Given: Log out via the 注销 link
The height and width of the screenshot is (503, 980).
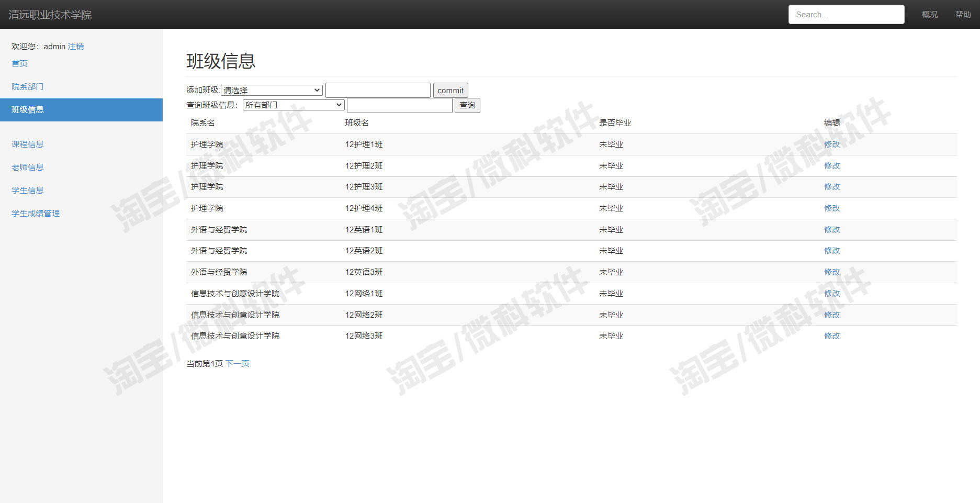Looking at the screenshot, I should click(x=76, y=47).
